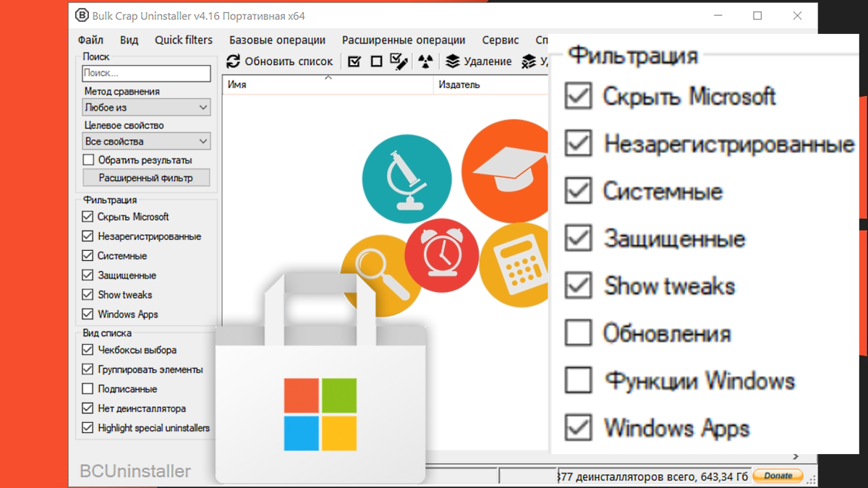The width and height of the screenshot is (868, 488).
Task: Click the BCU app icon in title bar
Action: tap(82, 15)
